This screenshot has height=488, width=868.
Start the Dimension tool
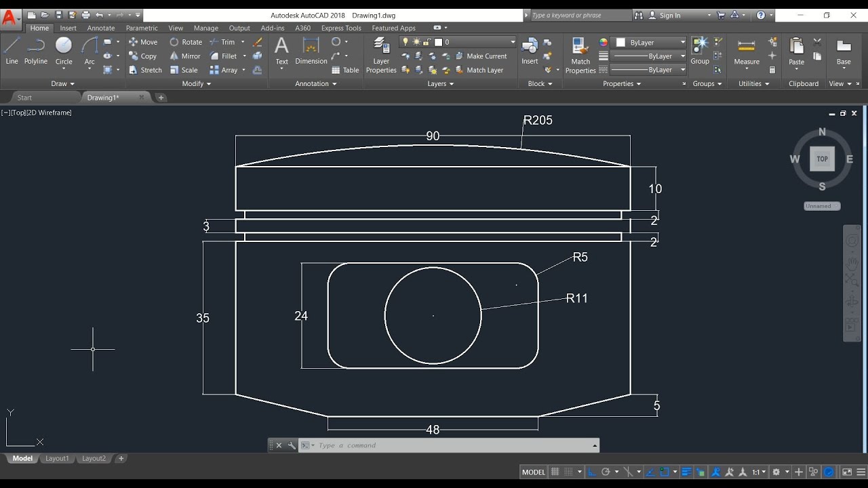311,51
